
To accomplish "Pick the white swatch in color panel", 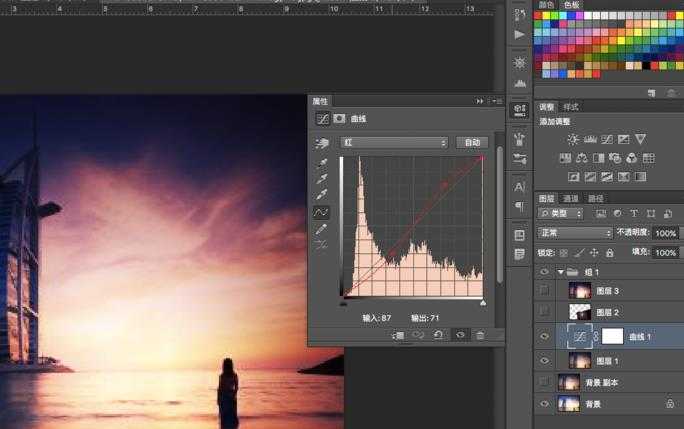I will coord(589,15).
